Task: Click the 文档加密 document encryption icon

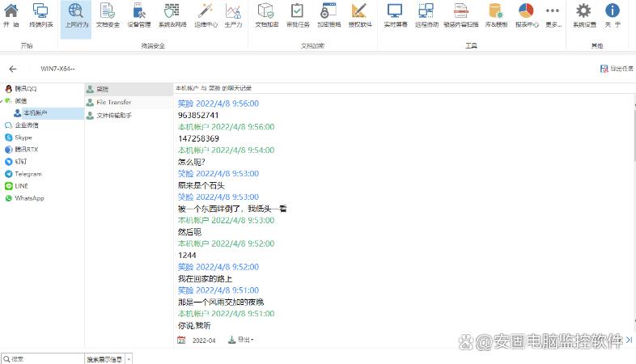Action: (265, 15)
